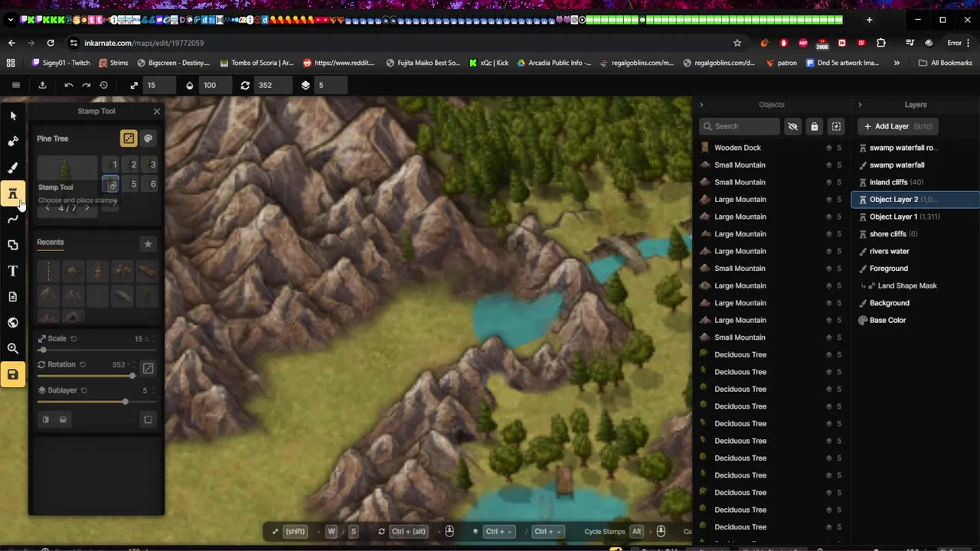Select the Stamp tool castle icon
The height and width of the screenshot is (551, 980).
click(x=13, y=194)
